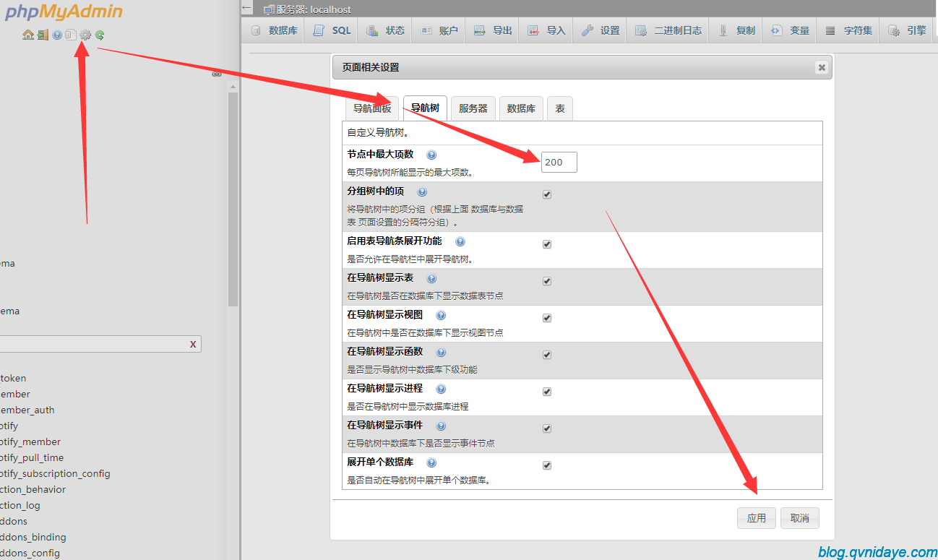Open the 数据库 settings tab in dialog
Screen dimensions: 938x560
[x=521, y=108]
